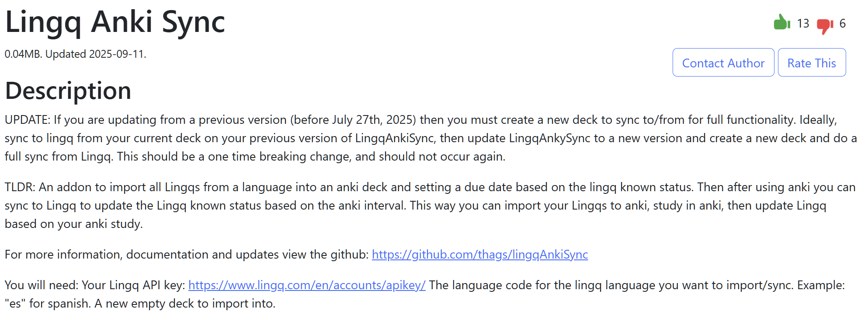Click the positive rating count 13
This screenshot has width=868, height=322.
803,24
